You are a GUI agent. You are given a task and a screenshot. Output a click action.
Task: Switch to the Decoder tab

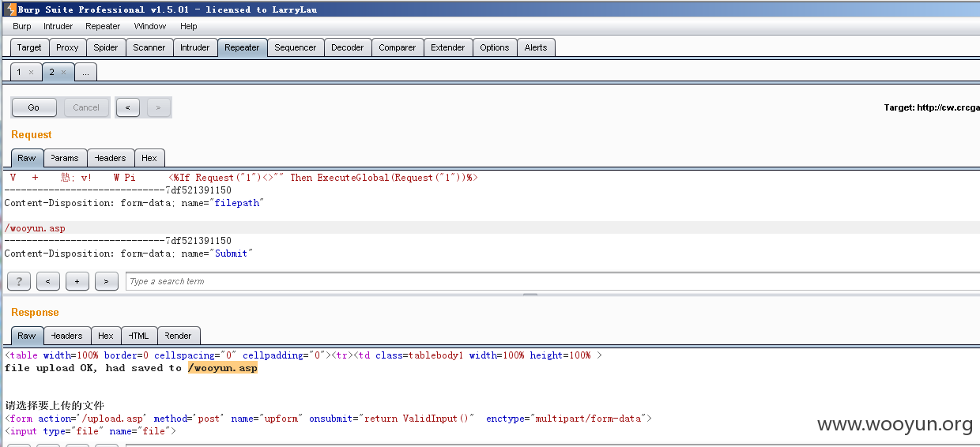point(348,47)
